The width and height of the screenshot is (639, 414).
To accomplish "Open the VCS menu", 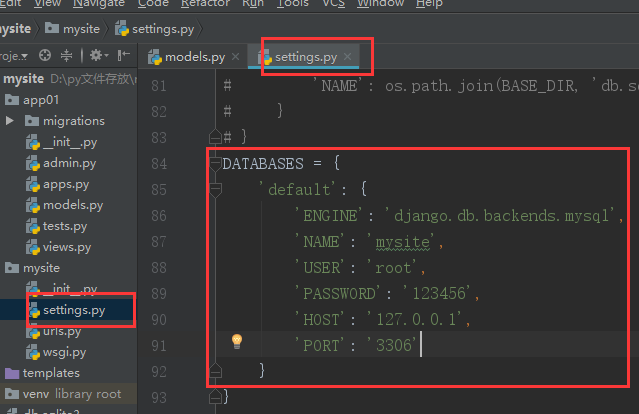I will 333,3.
